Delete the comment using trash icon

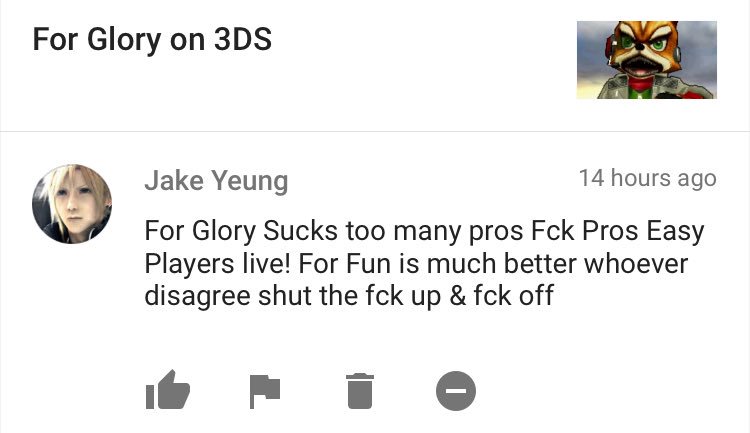pos(360,391)
